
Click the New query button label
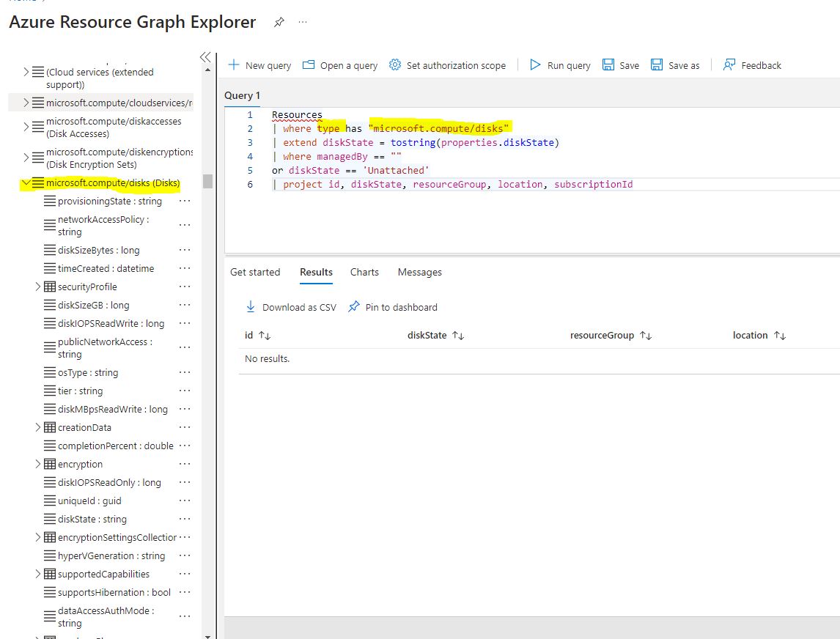(268, 65)
